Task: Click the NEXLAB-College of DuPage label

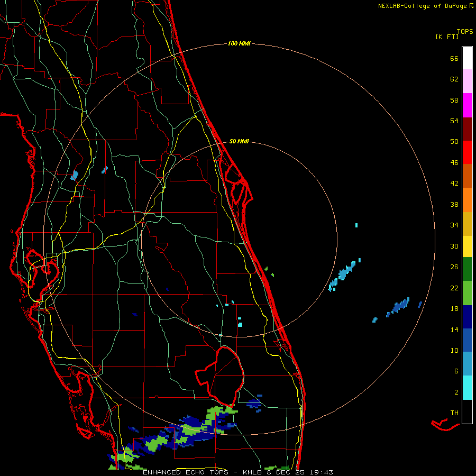Action: tap(422, 6)
